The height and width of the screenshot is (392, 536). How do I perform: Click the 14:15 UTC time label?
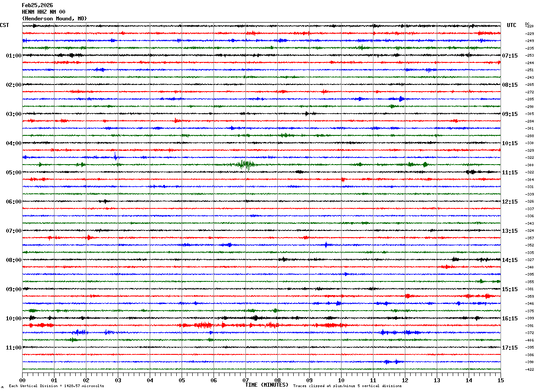coord(510,260)
